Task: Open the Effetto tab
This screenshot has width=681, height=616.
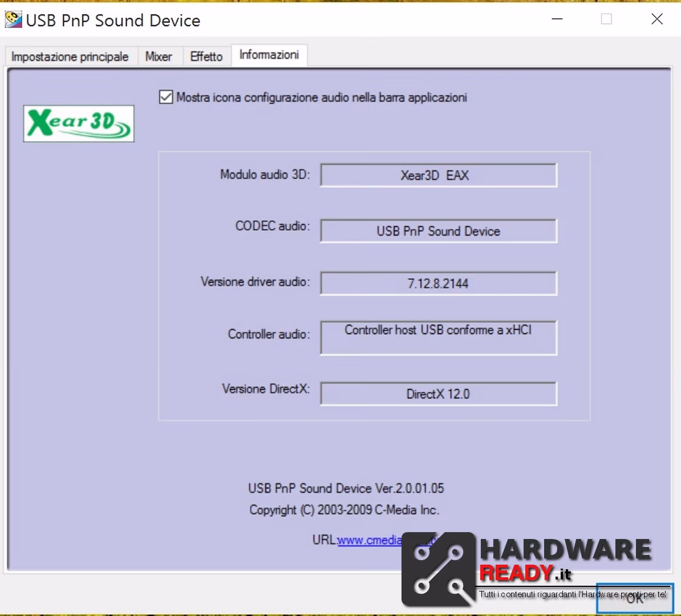Action: coord(206,56)
